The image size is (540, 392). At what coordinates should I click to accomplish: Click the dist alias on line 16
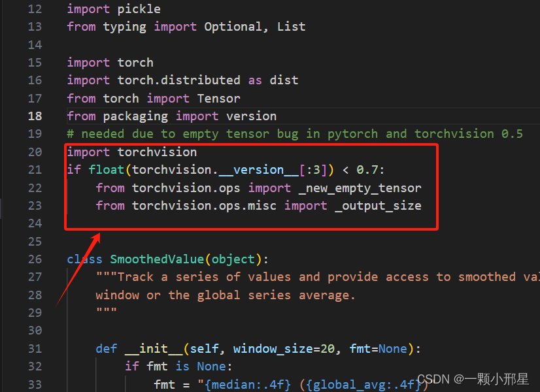284,80
